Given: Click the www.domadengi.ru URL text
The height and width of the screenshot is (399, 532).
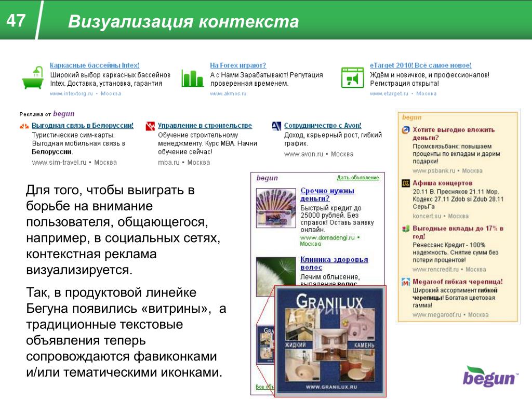Looking at the screenshot, I should 327,237.
